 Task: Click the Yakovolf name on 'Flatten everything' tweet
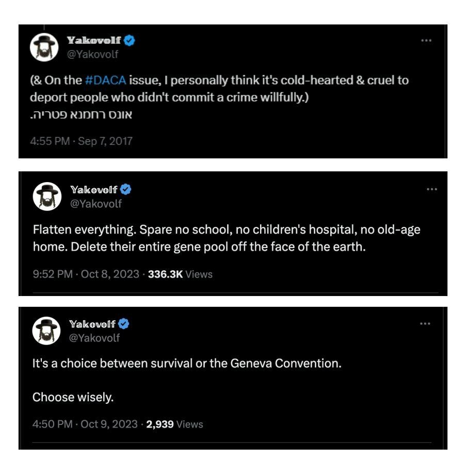93,189
